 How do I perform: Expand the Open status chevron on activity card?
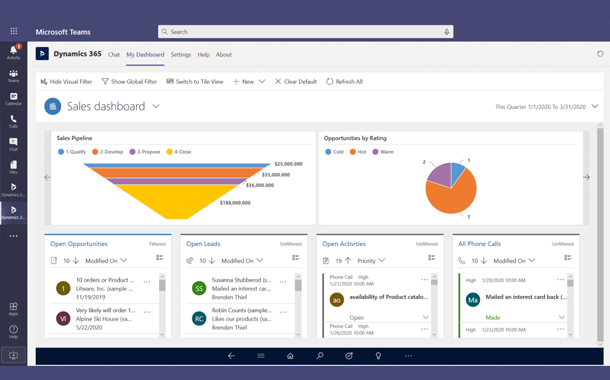click(x=426, y=317)
